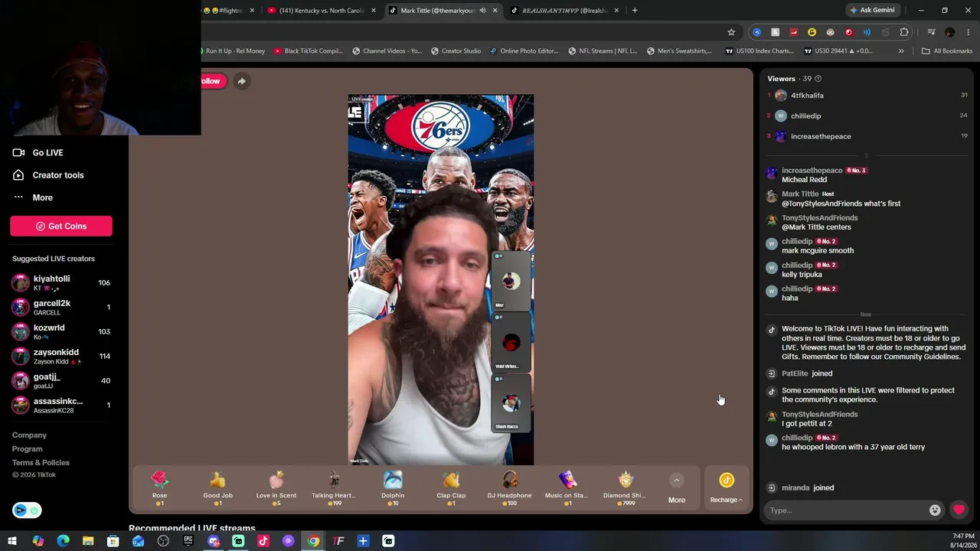The height and width of the screenshot is (551, 980).
Task: Send the Music on Stage gift
Action: tap(567, 487)
